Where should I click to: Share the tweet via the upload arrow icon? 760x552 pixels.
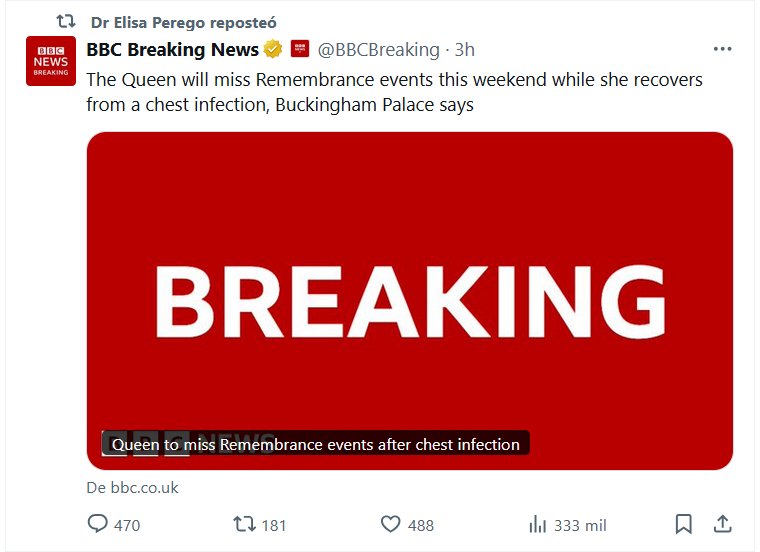pyautogui.click(x=721, y=524)
